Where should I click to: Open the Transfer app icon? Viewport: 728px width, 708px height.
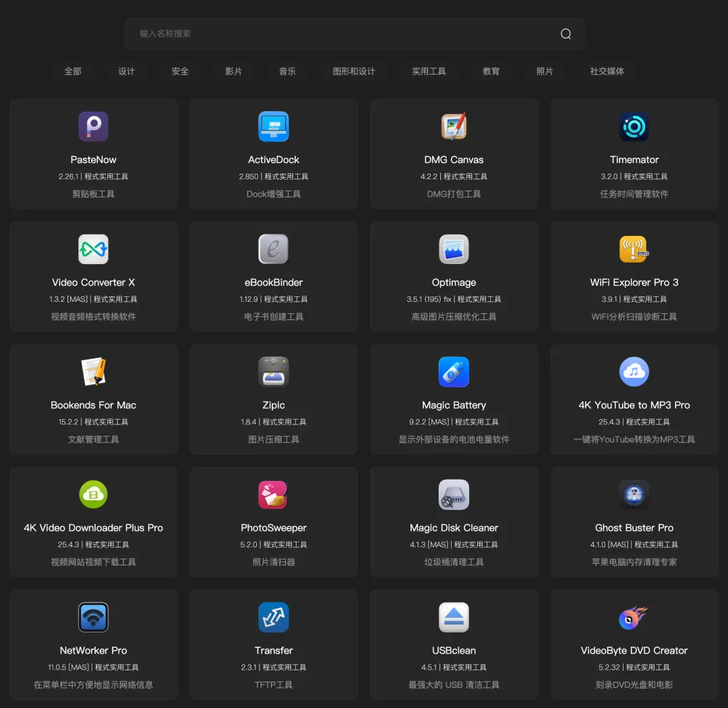point(274,617)
